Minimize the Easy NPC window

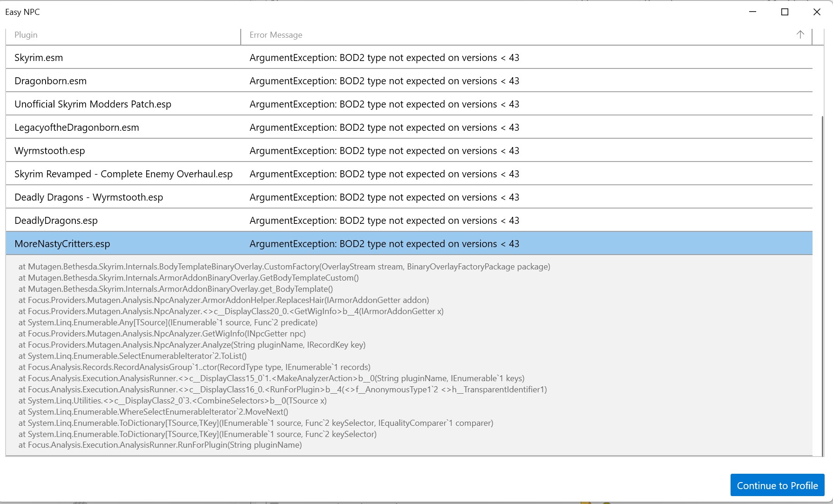753,12
